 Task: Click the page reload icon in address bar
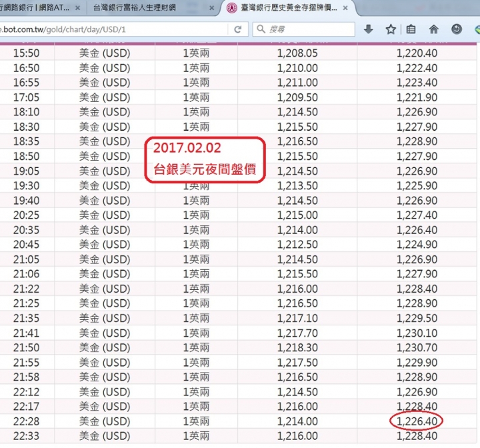[x=237, y=29]
